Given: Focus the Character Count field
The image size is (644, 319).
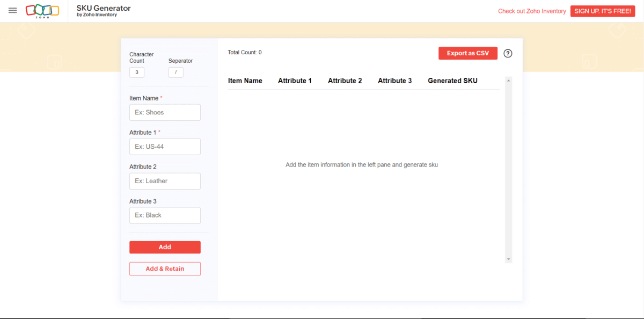Looking at the screenshot, I should pos(137,72).
